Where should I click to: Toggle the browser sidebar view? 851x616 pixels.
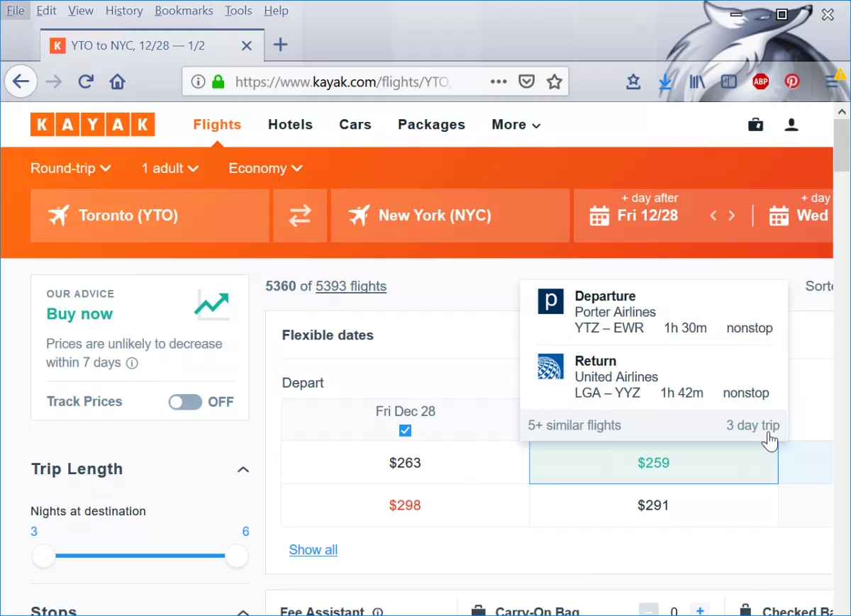click(x=729, y=82)
